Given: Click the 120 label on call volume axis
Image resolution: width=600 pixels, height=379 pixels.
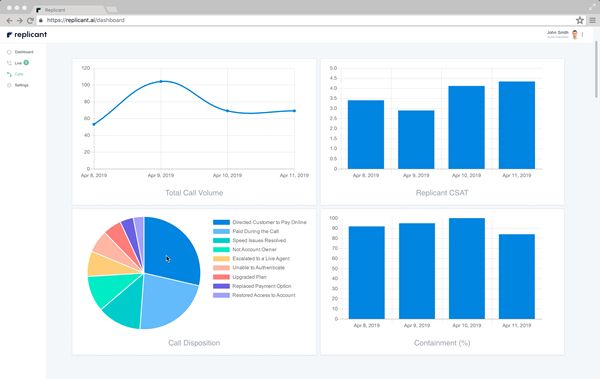Looking at the screenshot, I should point(86,68).
